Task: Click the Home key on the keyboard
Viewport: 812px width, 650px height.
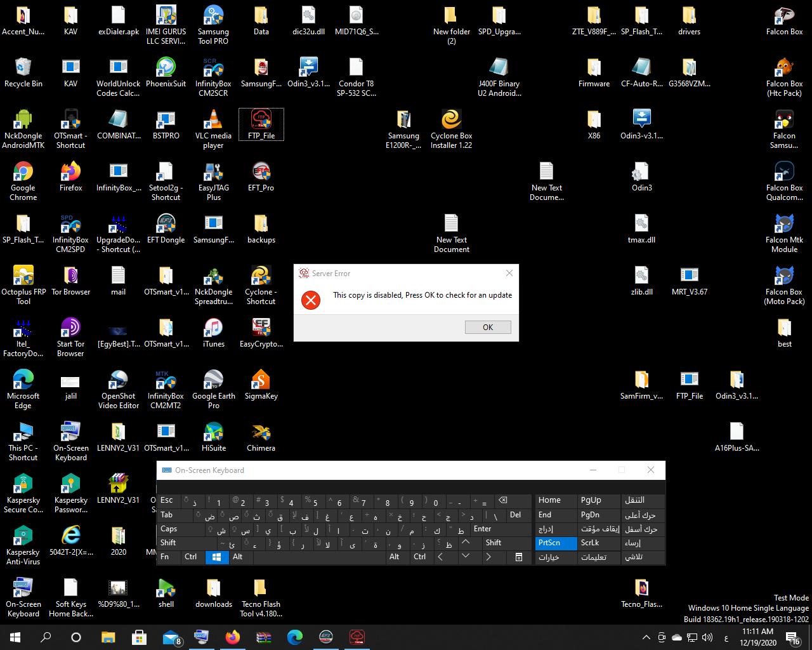Action: tap(556, 501)
